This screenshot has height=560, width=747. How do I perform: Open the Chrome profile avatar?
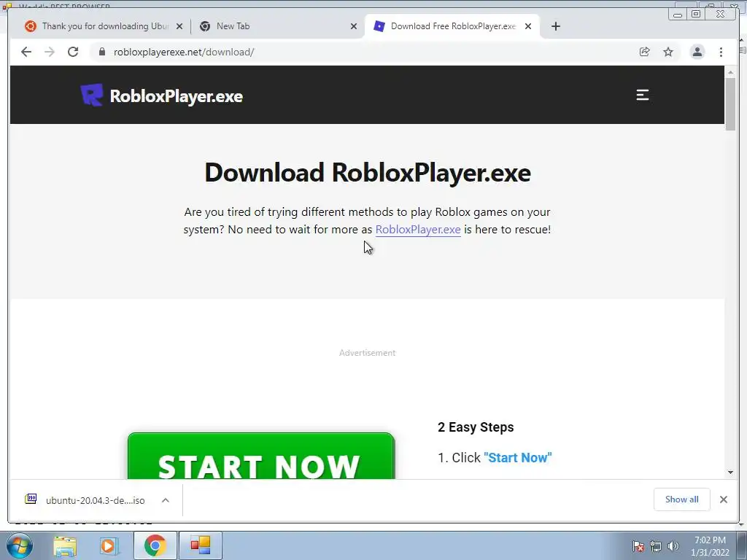(x=697, y=52)
